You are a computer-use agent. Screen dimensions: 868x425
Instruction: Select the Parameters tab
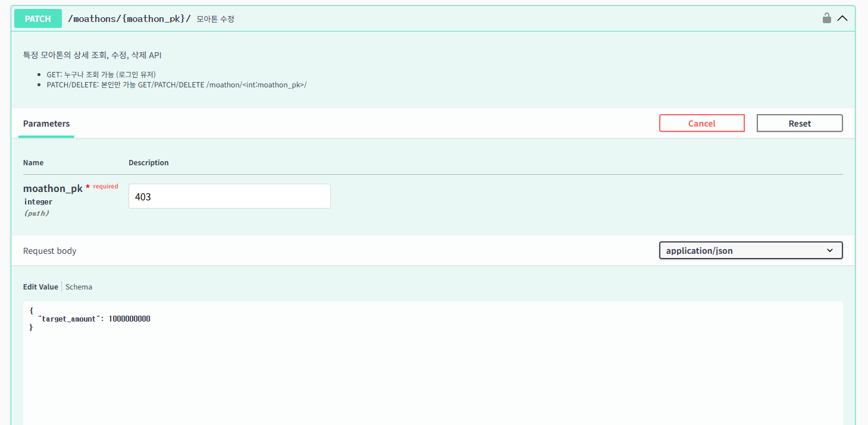pyautogui.click(x=46, y=124)
